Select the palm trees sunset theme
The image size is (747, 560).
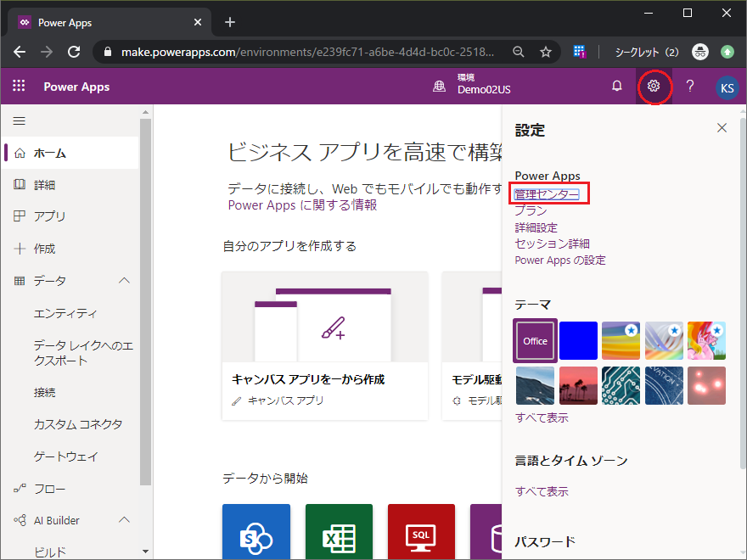(578, 385)
